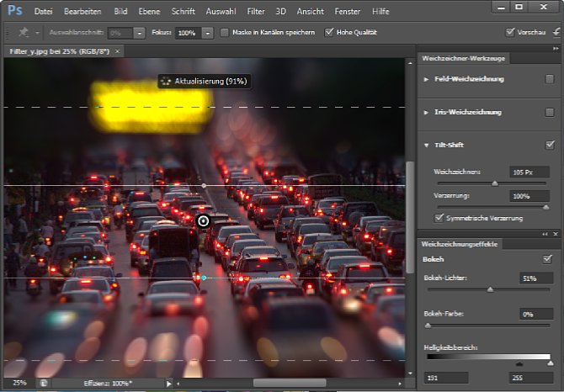Toggle the Hohe Qualität checkbox
The width and height of the screenshot is (564, 392).
(329, 32)
